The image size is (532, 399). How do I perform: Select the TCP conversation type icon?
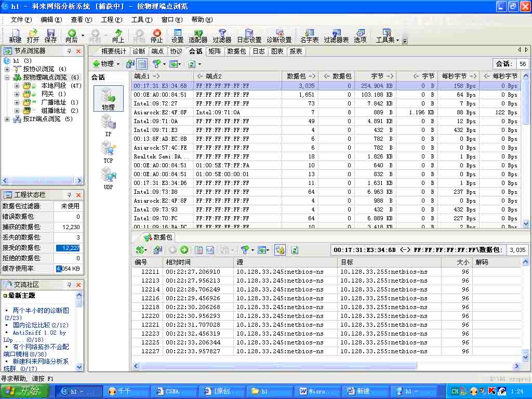(108, 152)
